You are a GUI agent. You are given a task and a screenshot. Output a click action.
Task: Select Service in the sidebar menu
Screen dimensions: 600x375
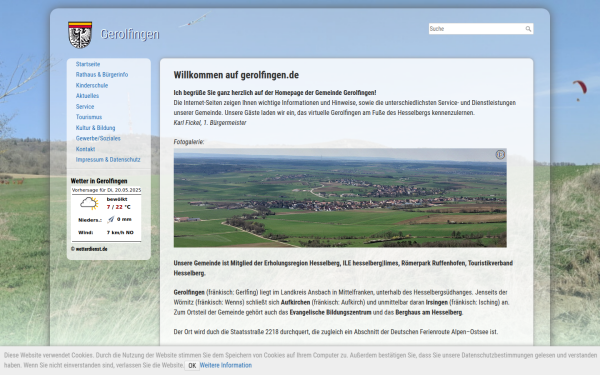tap(85, 106)
